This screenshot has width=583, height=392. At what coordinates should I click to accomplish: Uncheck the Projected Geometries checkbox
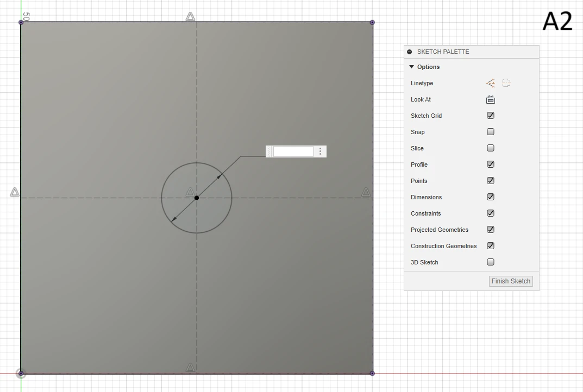tap(491, 230)
